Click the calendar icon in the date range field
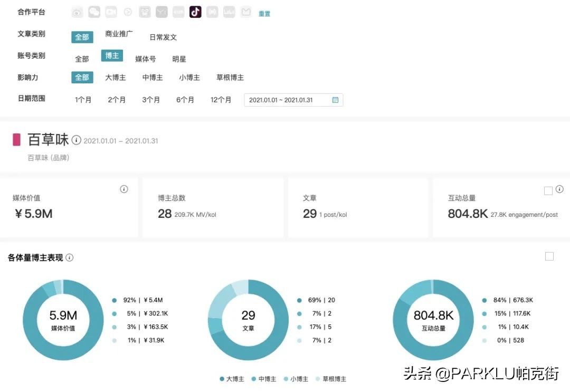This screenshot has height=392, width=570. [x=335, y=100]
